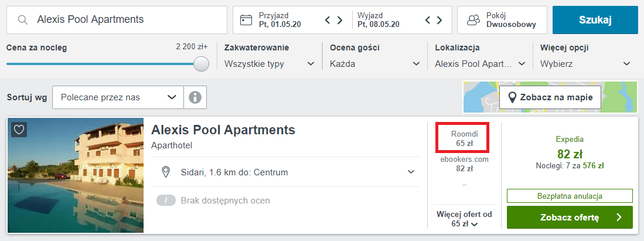Click the search magnifier icon
Image resolution: width=644 pixels, height=241 pixels.
(23, 20)
